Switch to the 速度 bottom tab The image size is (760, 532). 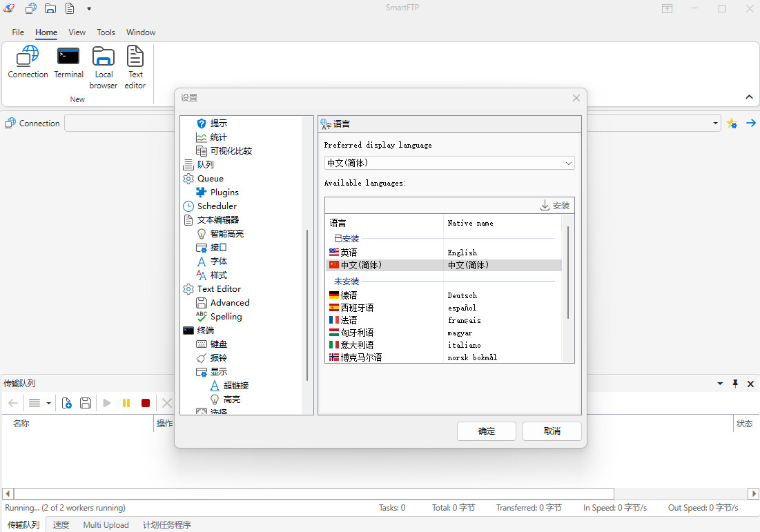(x=61, y=524)
